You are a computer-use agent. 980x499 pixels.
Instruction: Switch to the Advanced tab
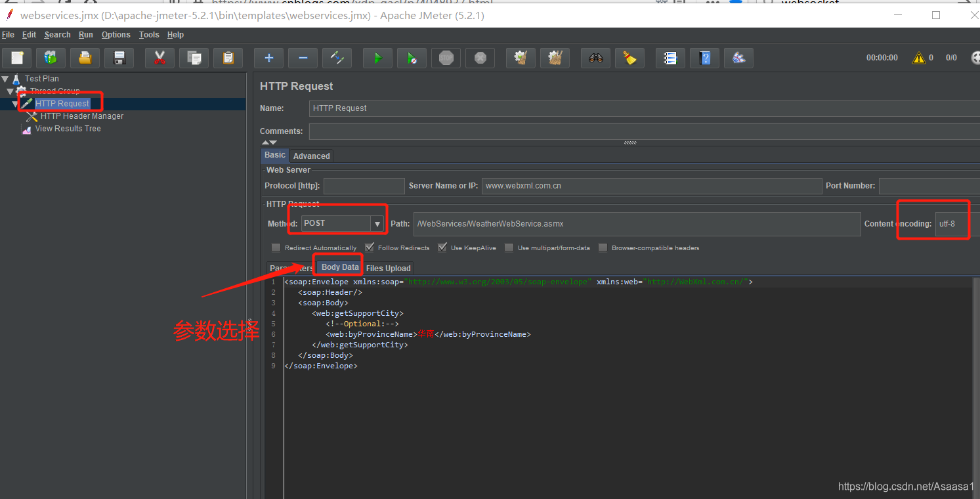[x=312, y=156]
